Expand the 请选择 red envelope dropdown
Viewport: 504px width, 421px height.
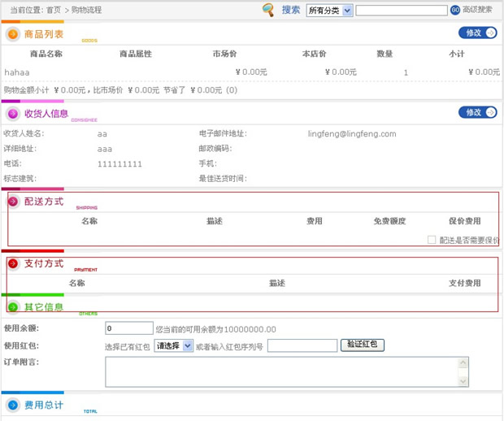point(174,345)
